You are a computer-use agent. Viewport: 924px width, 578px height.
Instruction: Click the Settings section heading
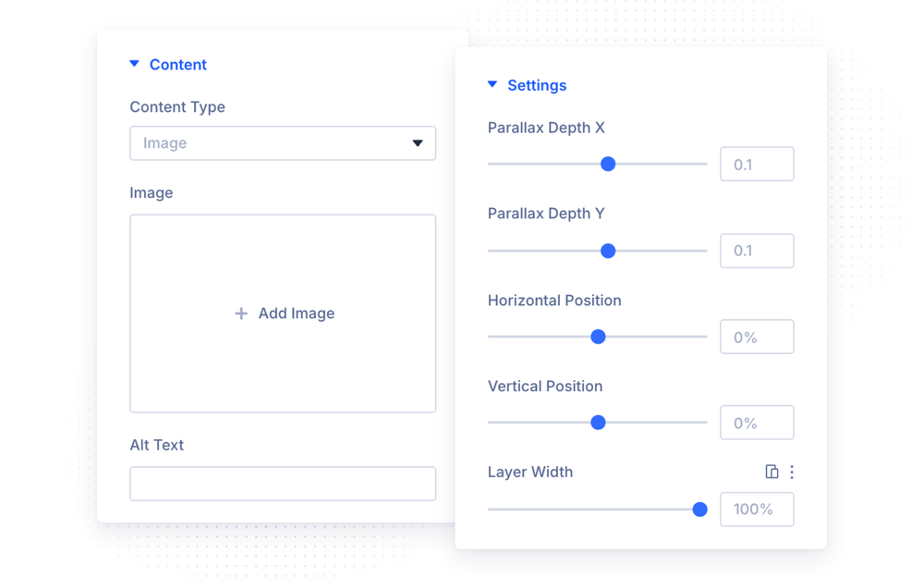[x=537, y=85]
